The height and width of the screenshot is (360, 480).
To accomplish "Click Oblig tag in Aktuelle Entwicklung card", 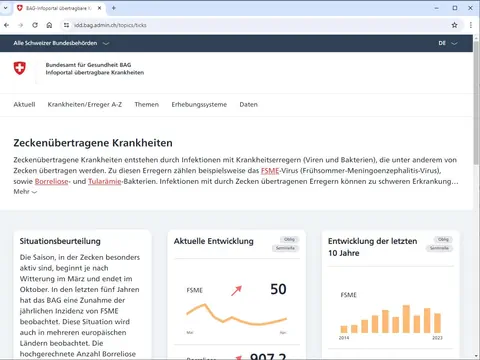I will (289, 239).
